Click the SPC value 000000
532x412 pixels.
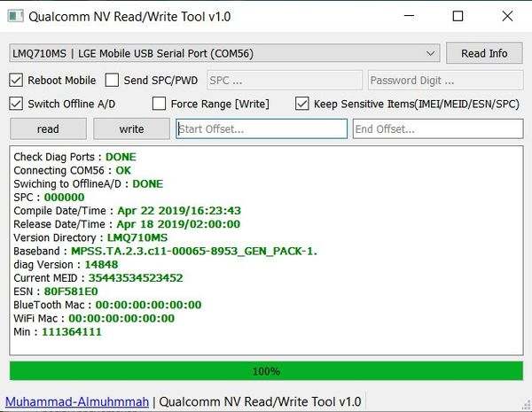tap(64, 198)
